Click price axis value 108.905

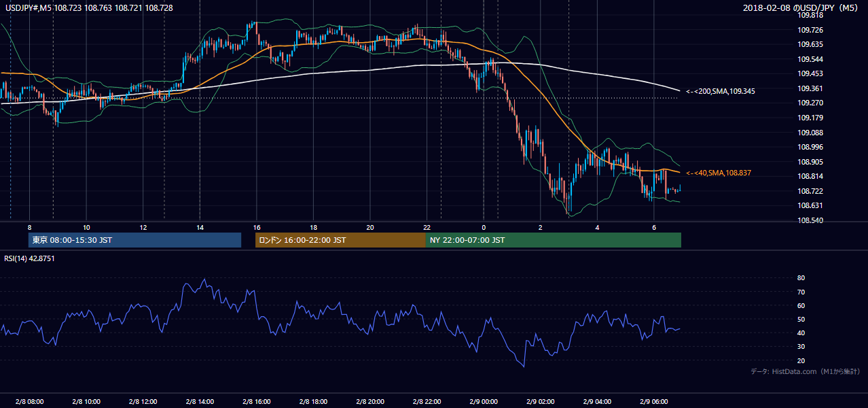click(810, 162)
